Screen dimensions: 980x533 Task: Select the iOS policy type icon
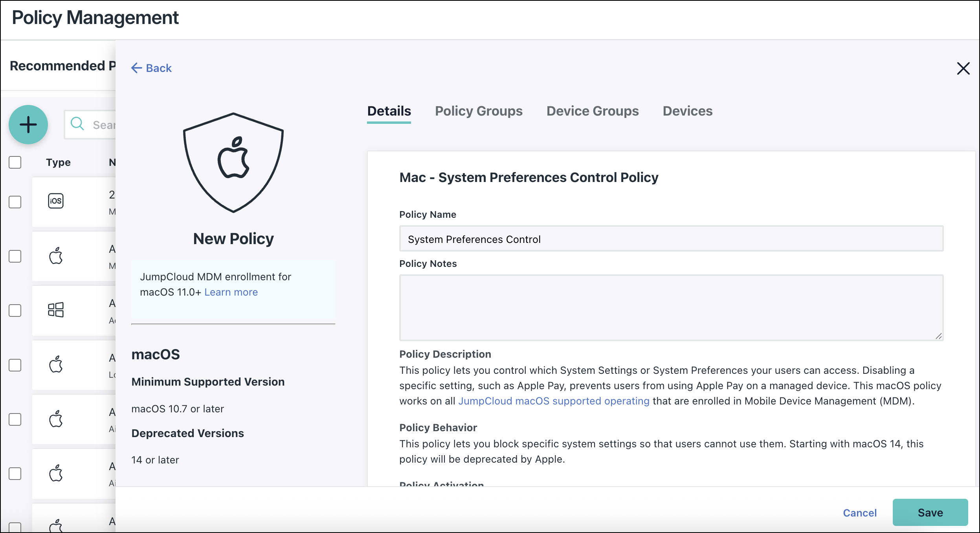pyautogui.click(x=56, y=200)
